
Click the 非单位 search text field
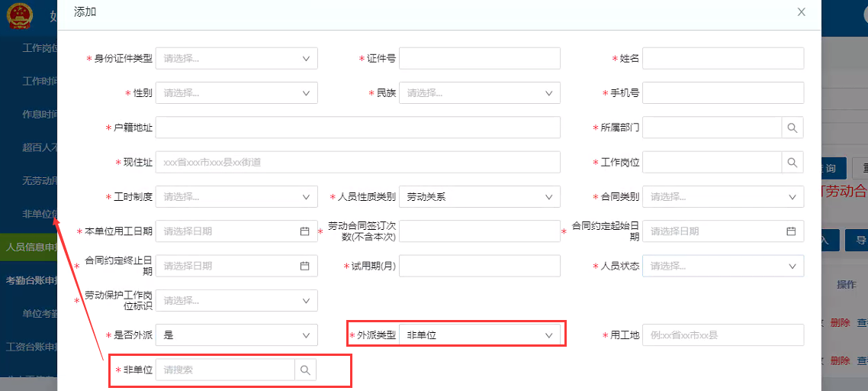click(x=225, y=370)
